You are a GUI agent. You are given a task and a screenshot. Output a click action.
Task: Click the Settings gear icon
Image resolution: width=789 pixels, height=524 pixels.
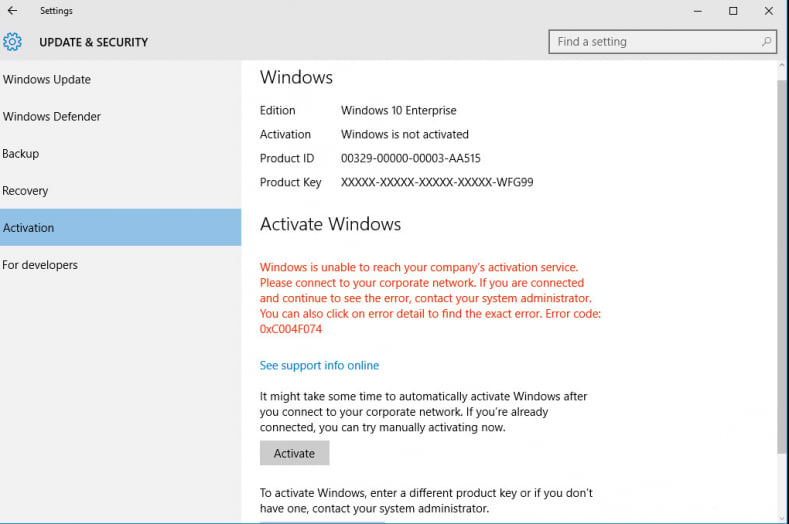point(12,42)
